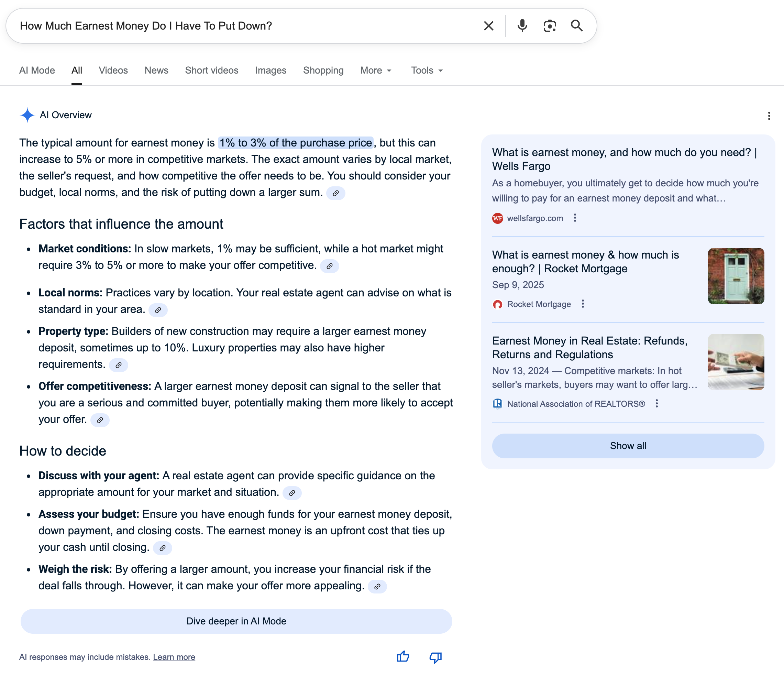Viewport: 784px width, 676px height.
Task: Open the Tools dropdown
Action: point(427,70)
